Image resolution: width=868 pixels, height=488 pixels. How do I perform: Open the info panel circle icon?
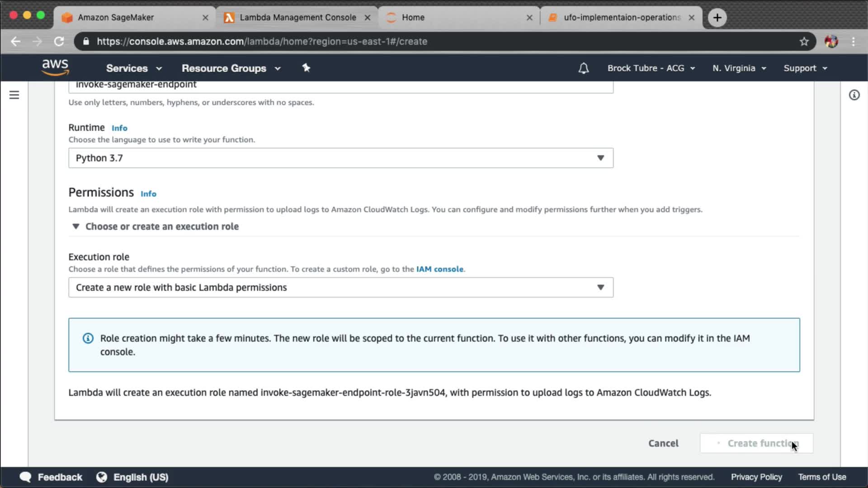pyautogui.click(x=854, y=95)
